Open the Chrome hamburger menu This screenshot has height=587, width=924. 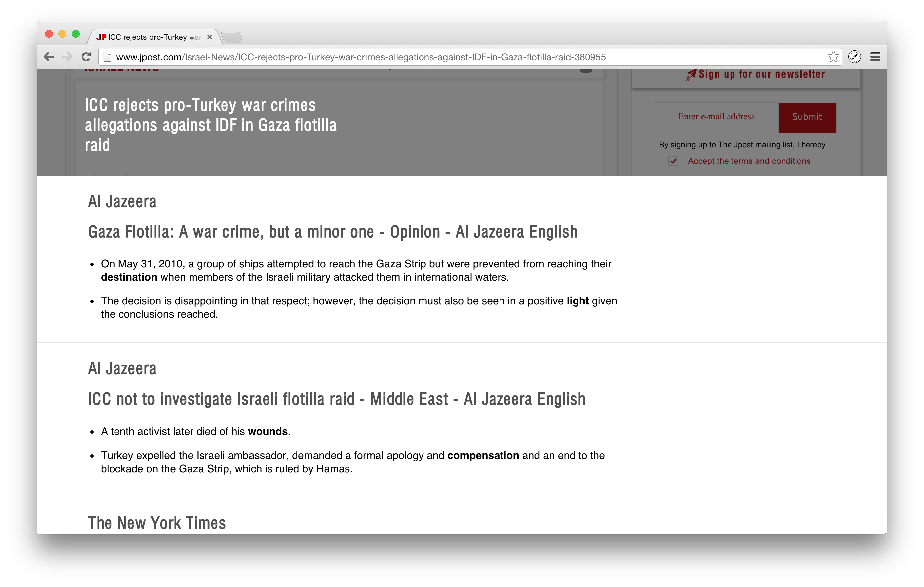875,57
